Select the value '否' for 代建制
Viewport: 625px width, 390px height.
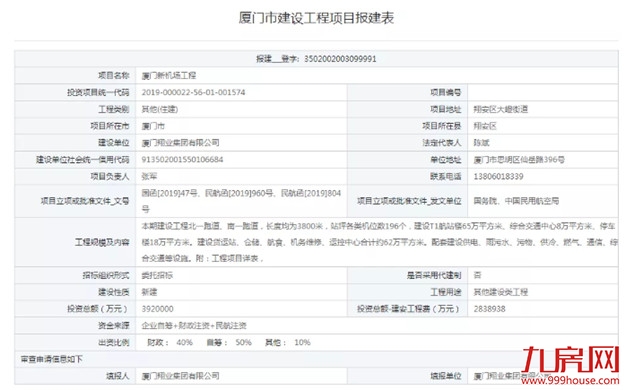point(477,276)
